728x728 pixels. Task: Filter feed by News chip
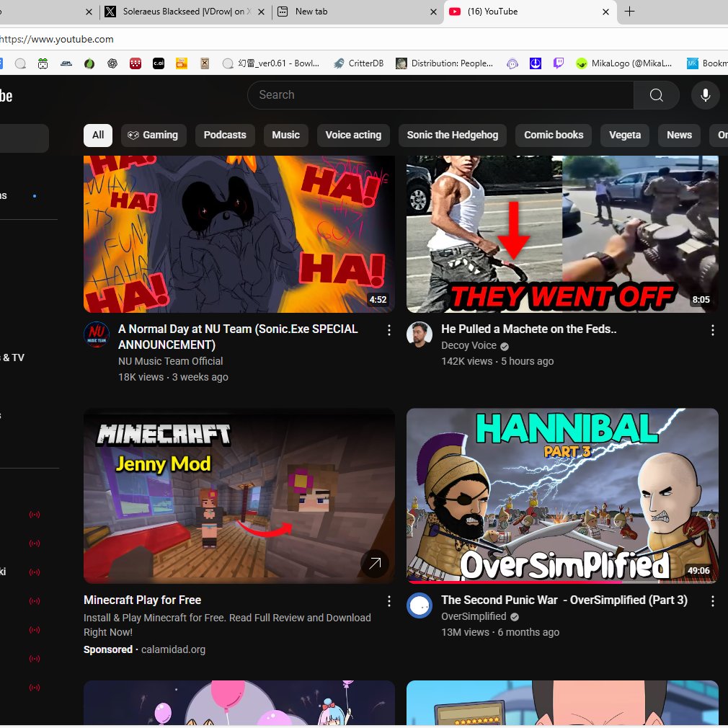point(679,135)
